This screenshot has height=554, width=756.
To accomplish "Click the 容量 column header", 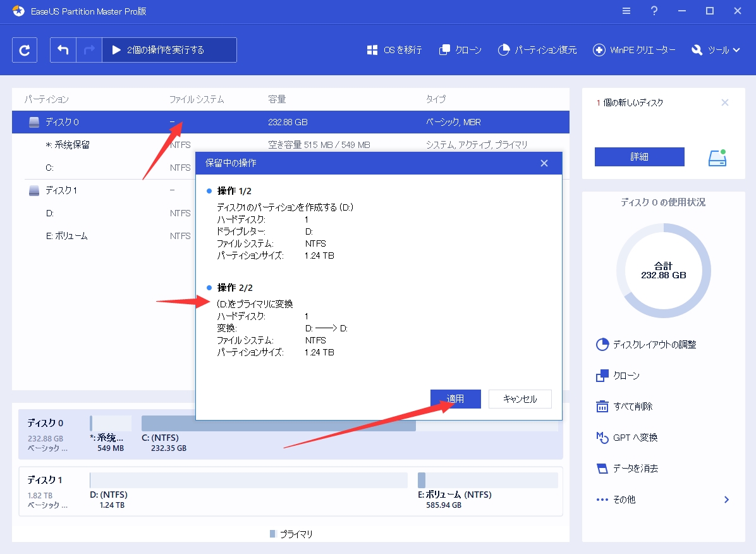I will (277, 99).
